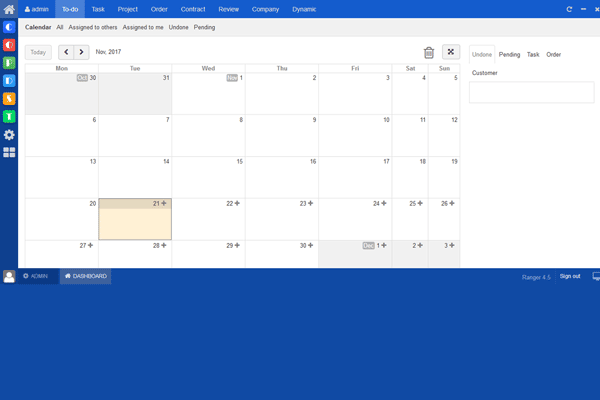Click the trash bin icon above the calendar
Screen dimensions: 600x400
(429, 52)
